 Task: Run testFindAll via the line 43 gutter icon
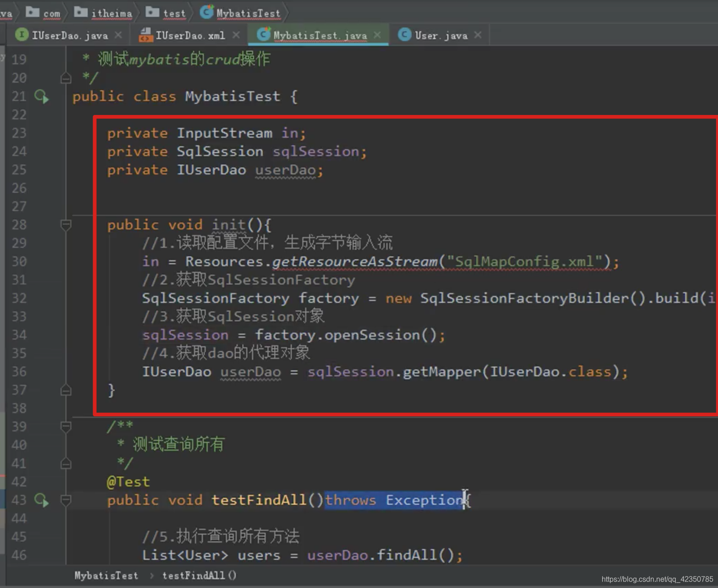point(42,500)
